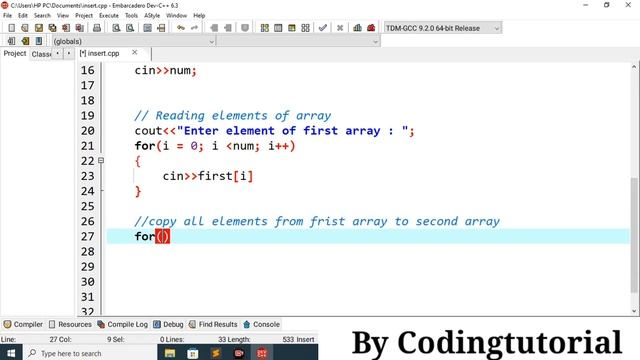The width and height of the screenshot is (640, 360).
Task: Click the New file toolbar icon
Action: [11, 28]
